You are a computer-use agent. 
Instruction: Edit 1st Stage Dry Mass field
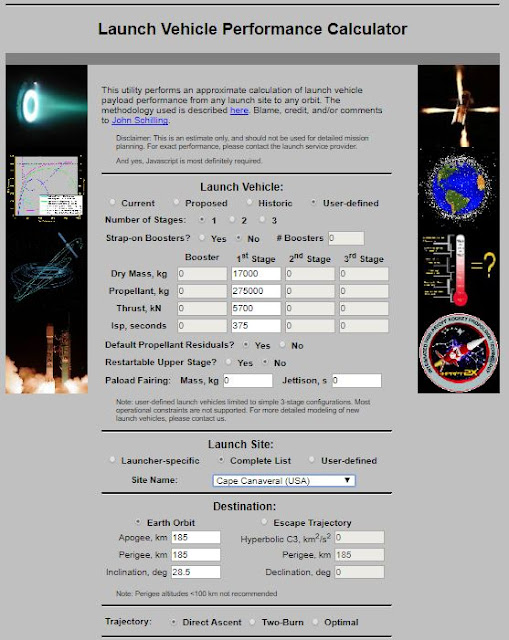(x=256, y=274)
